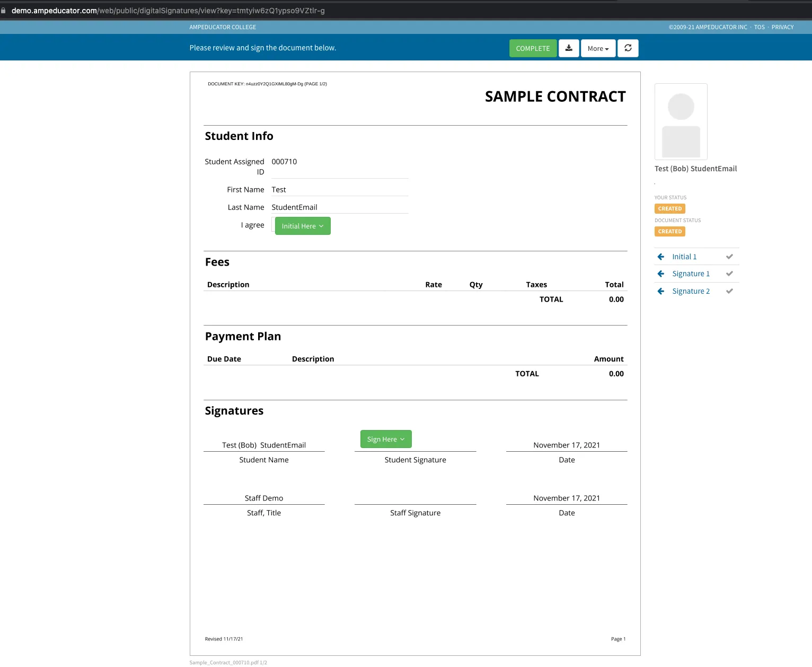Click the student profile photo placeholder
812x667 pixels.
[x=681, y=121]
